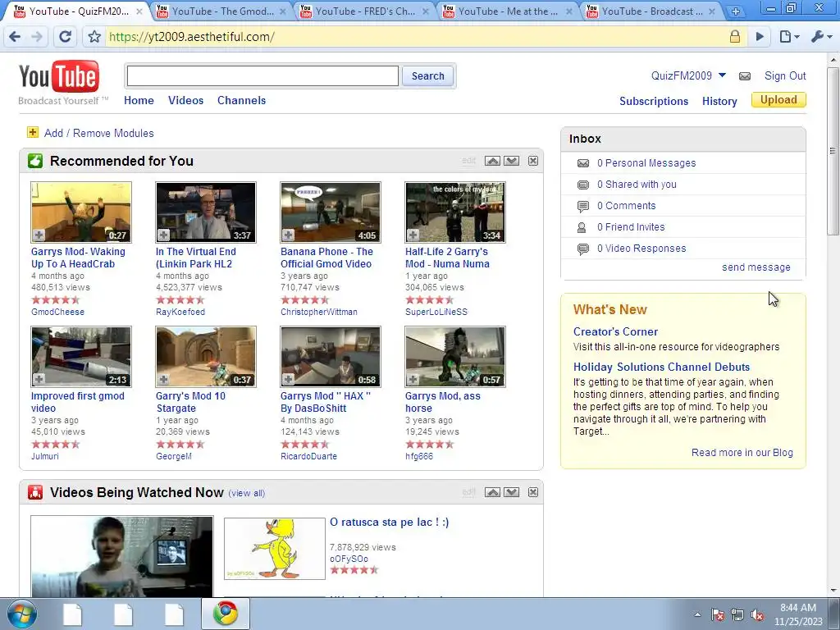Viewport: 840px width, 630px height.
Task: Show hidden tray icons arrow
Action: pos(697,614)
